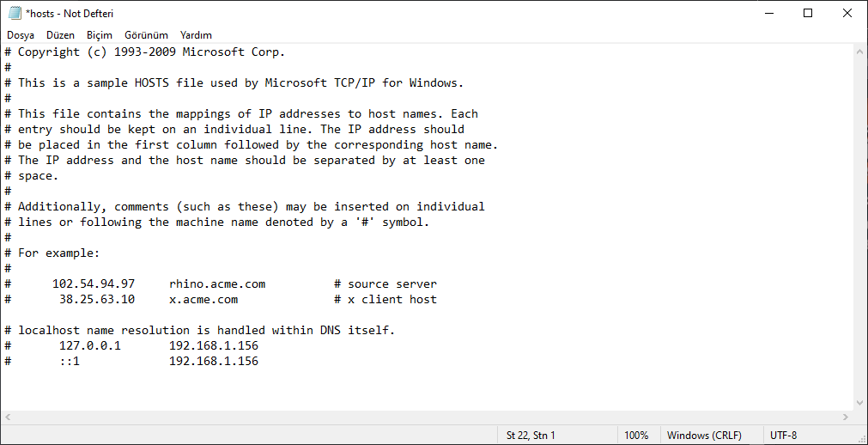Screen dimensions: 868x445
Task: Open the Düzen menu
Action: [60, 35]
